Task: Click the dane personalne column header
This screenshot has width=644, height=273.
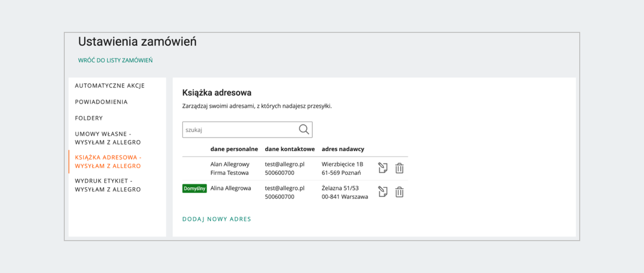Action: tap(234, 149)
